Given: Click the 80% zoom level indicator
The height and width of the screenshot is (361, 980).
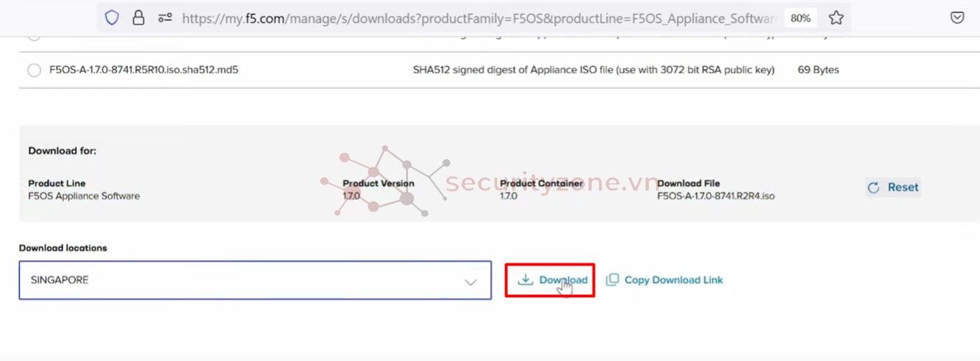Looking at the screenshot, I should coord(800,18).
